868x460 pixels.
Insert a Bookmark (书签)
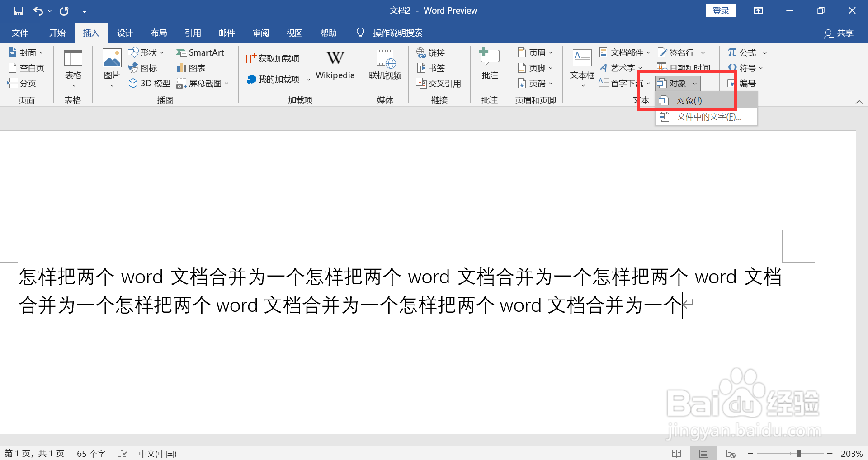point(431,68)
